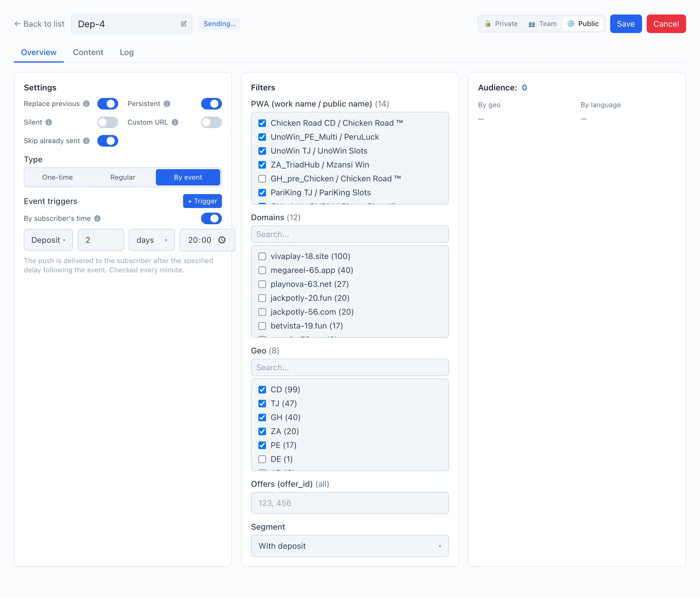Screen dimensions: 700x598
Task: Select the One-time type
Action: click(x=57, y=177)
